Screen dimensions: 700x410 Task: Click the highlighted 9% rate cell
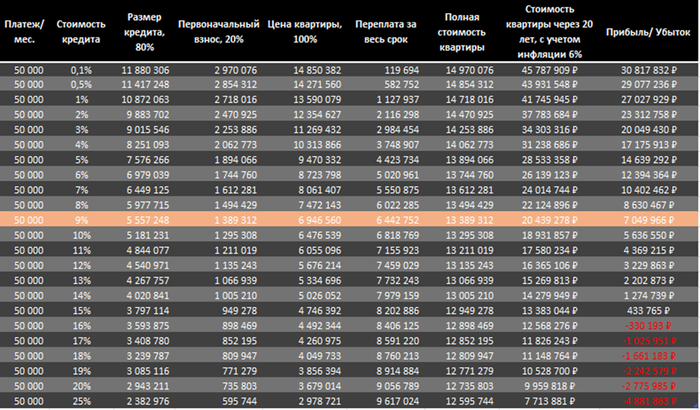(x=82, y=219)
